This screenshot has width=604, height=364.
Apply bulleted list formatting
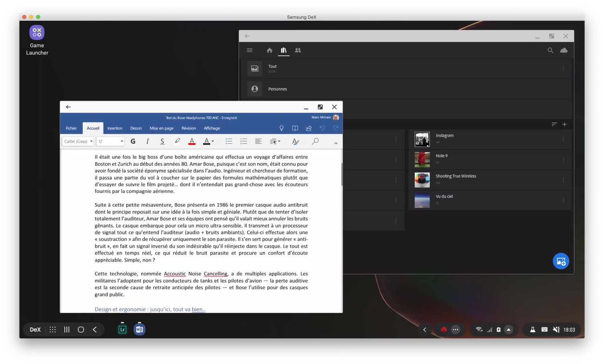click(x=229, y=141)
